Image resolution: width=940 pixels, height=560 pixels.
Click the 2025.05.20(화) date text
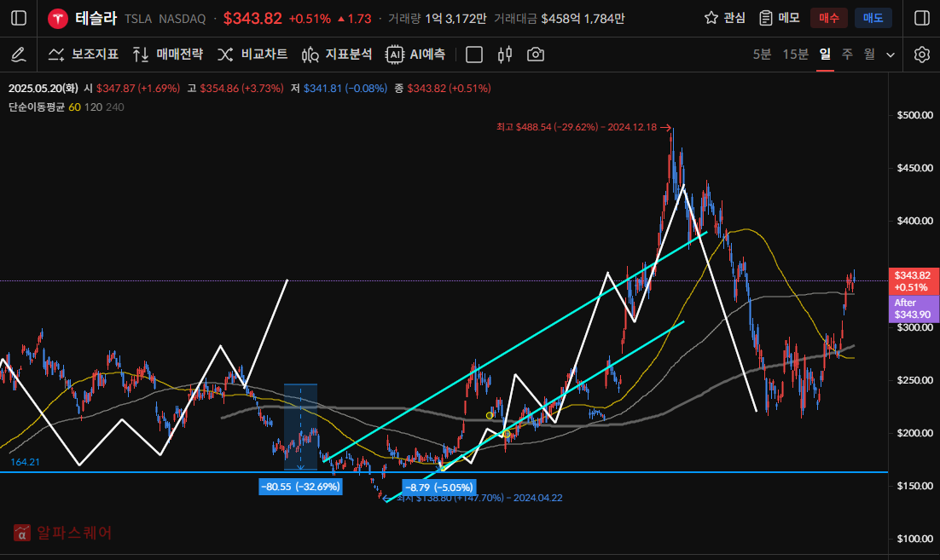coord(44,88)
